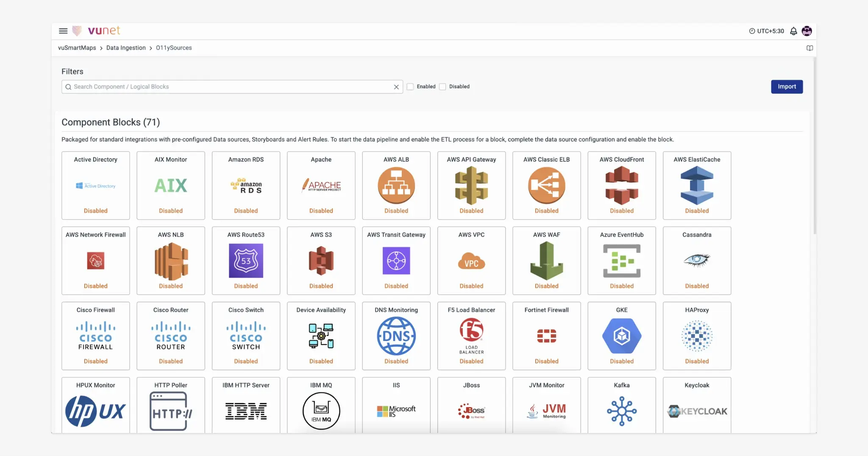Open the AWS ALB block icon

[x=396, y=185]
